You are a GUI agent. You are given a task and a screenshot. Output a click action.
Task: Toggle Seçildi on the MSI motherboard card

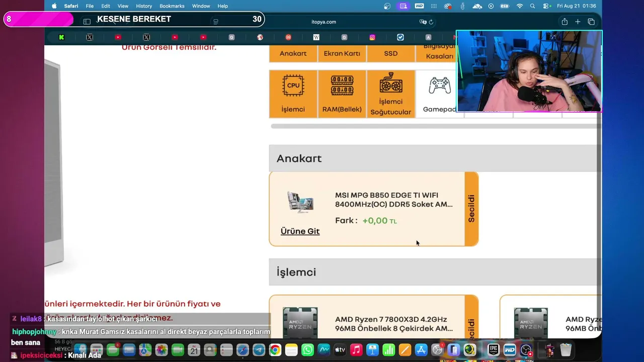click(x=471, y=209)
